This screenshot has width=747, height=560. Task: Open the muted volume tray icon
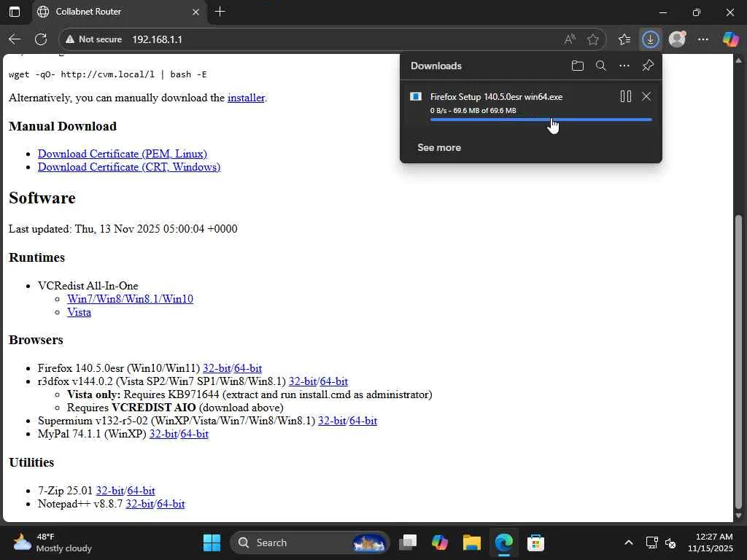pos(670,542)
